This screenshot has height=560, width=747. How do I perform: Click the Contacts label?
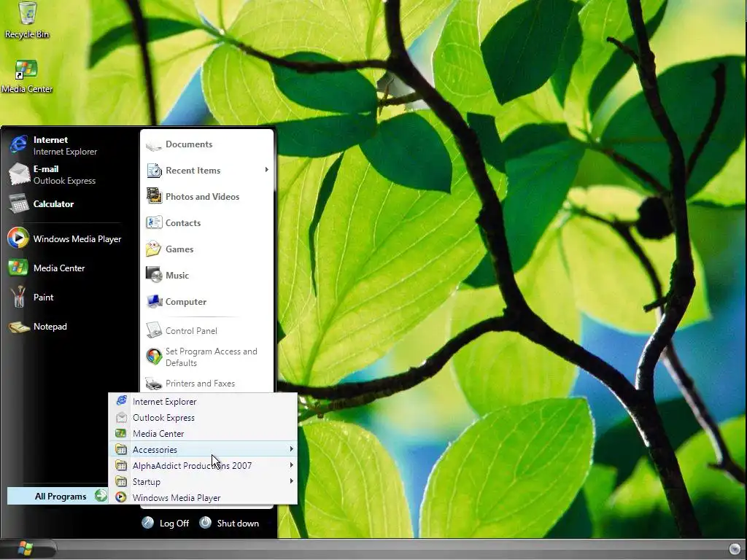tap(183, 223)
